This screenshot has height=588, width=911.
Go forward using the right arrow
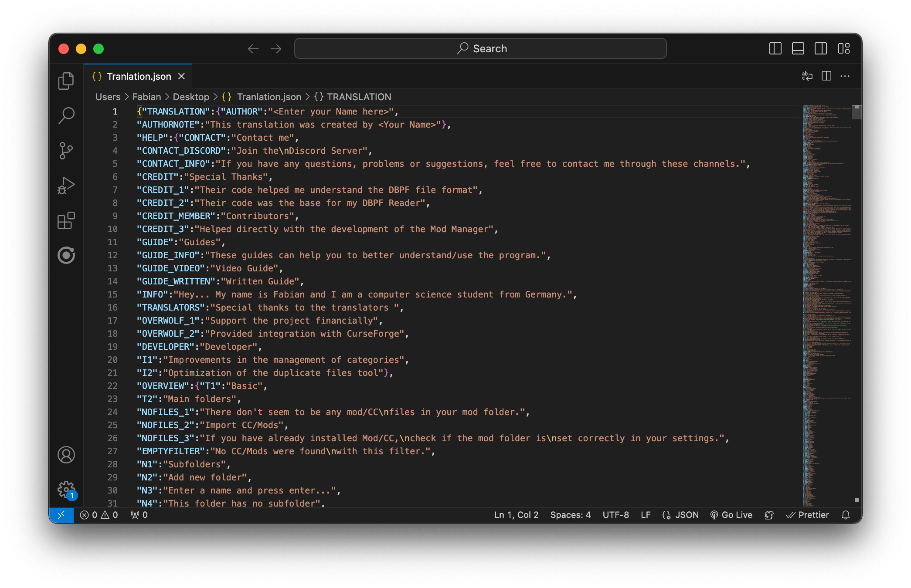(x=276, y=49)
